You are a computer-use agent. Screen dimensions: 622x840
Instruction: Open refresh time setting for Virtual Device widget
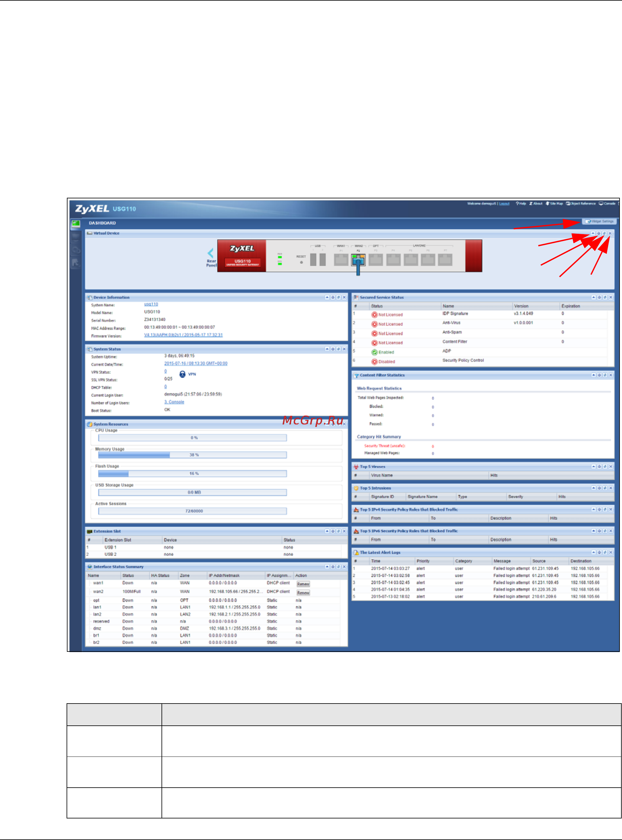[x=598, y=233]
